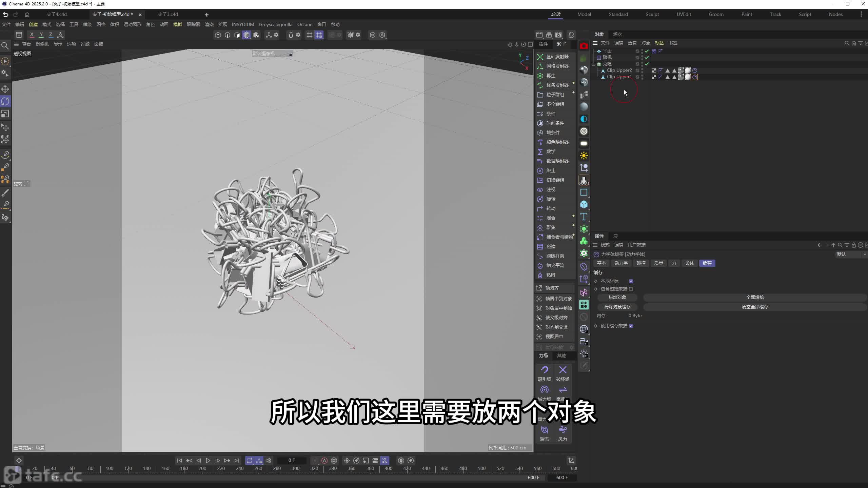This screenshot has width=868, height=488.
Task: Click the sun light icon in palette
Action: pos(584,156)
